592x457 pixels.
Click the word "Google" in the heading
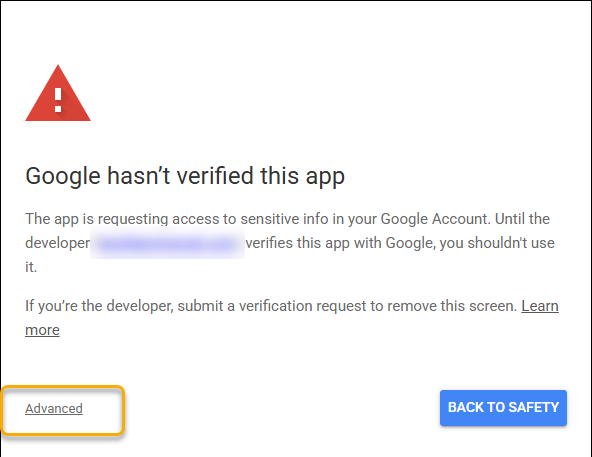tap(63, 176)
